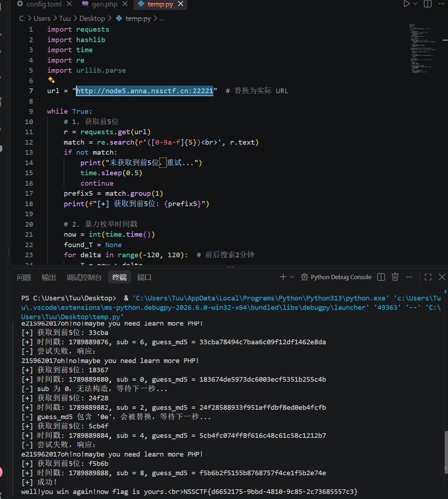This screenshot has width=448, height=499.
Task: Click the 'import hashlib' code line
Action: coord(76,40)
